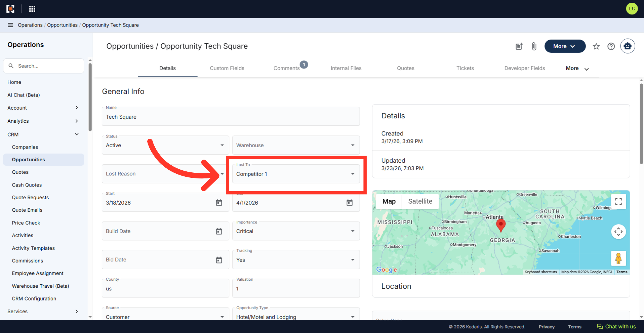This screenshot has height=333, width=644.
Task: Open the Bid Date calendar picker
Action: tap(219, 260)
